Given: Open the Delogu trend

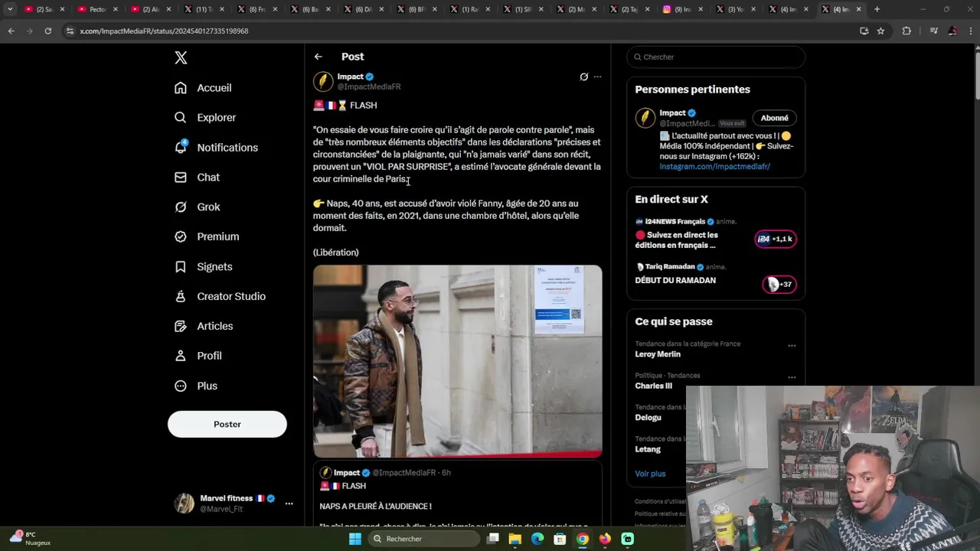Looking at the screenshot, I should (648, 418).
